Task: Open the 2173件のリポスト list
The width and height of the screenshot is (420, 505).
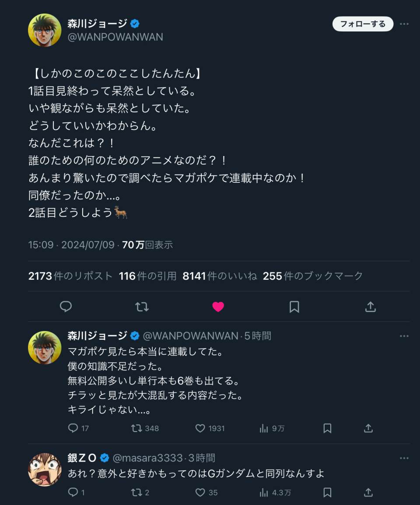Action: pyautogui.click(x=70, y=276)
